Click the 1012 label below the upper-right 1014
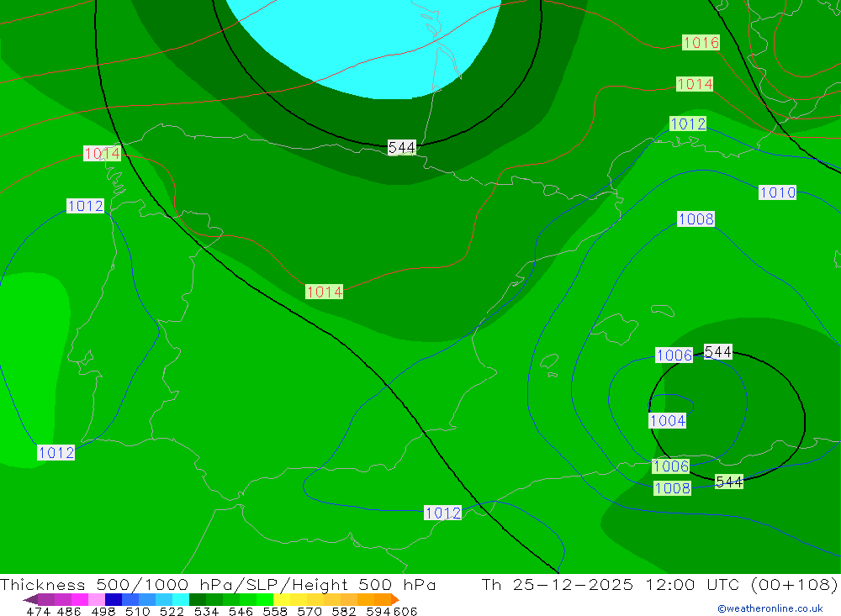Viewport: 841px width, 616px height. pyautogui.click(x=688, y=124)
